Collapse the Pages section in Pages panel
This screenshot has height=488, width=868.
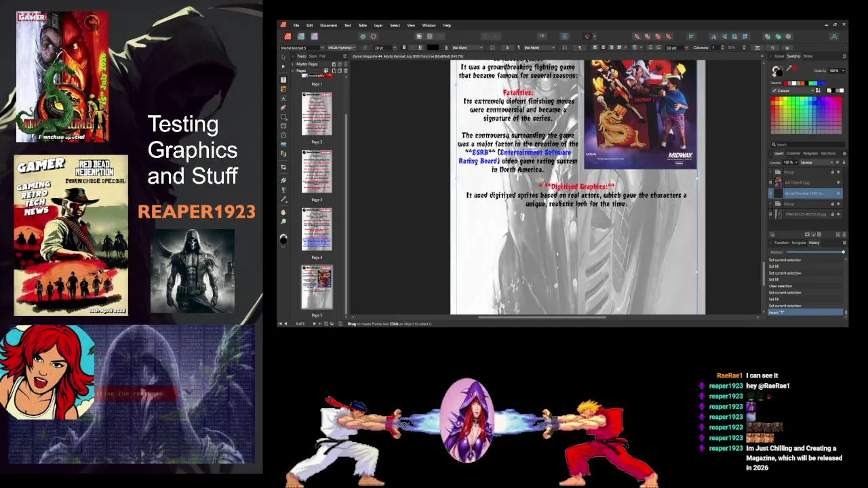point(292,70)
